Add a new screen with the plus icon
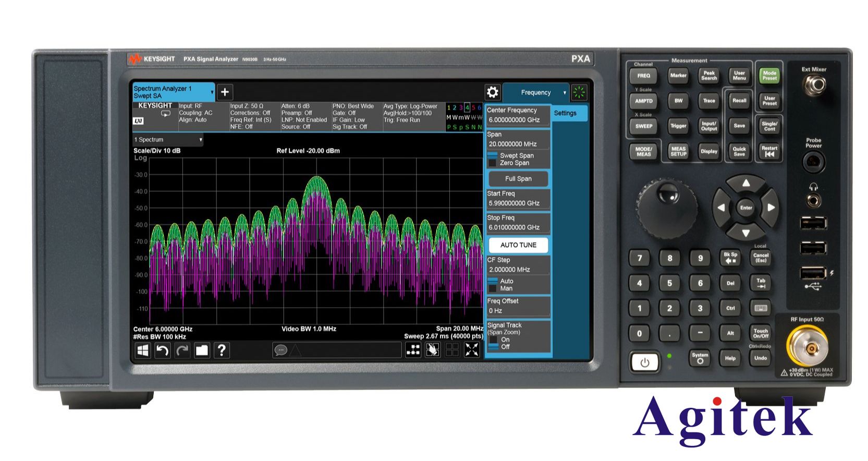This screenshot has width=868, height=461. click(225, 92)
